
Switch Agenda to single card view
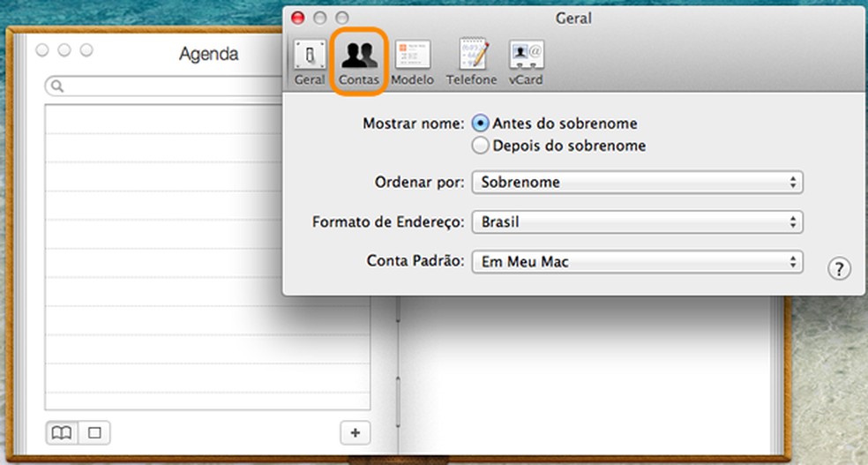point(94,433)
